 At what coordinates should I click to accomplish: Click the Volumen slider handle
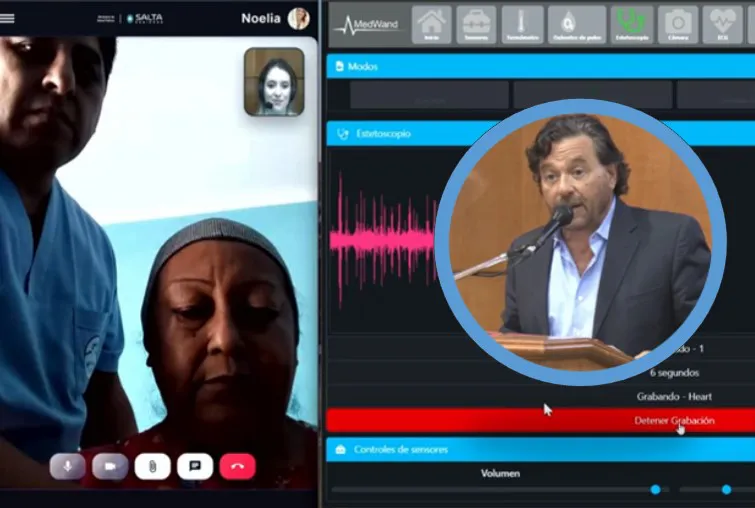pyautogui.click(x=655, y=489)
